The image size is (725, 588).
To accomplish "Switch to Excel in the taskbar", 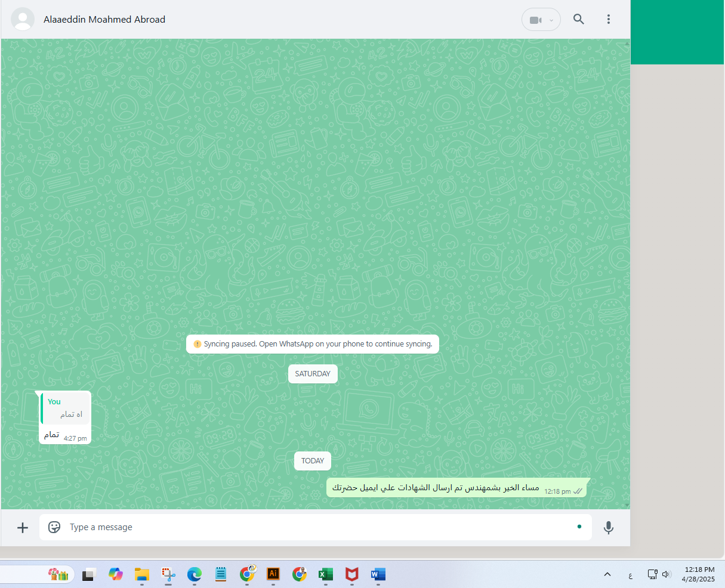I will tap(326, 574).
